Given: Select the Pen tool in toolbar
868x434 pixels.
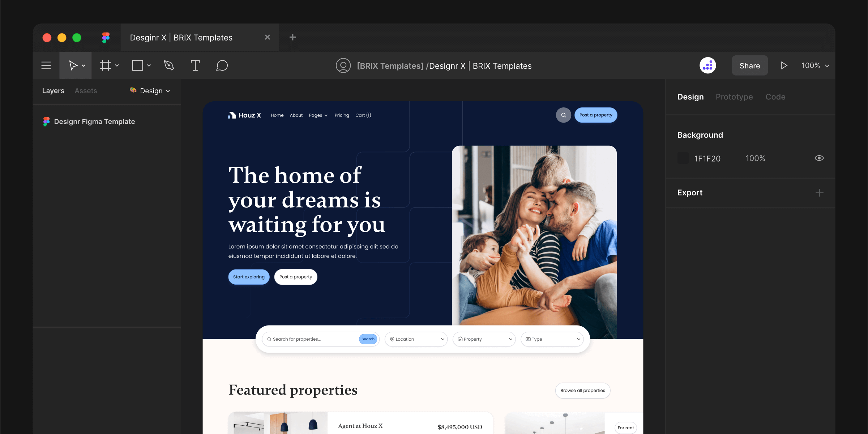Looking at the screenshot, I should 169,65.
